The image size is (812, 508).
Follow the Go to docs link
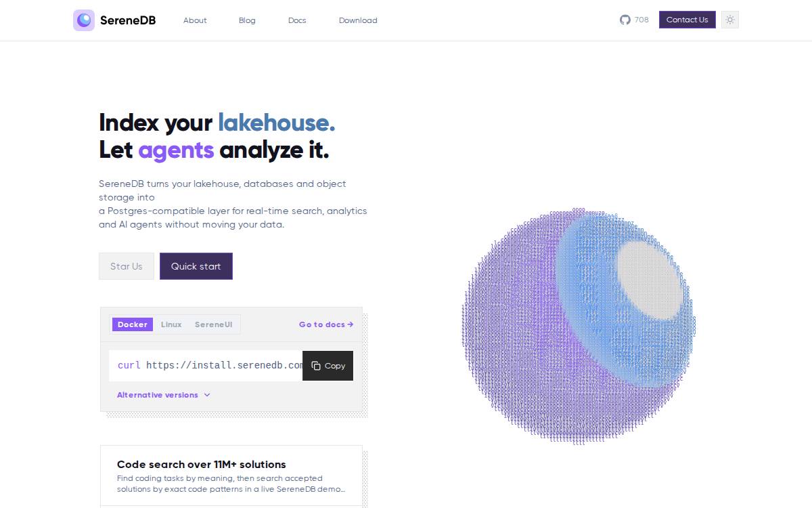pyautogui.click(x=326, y=324)
